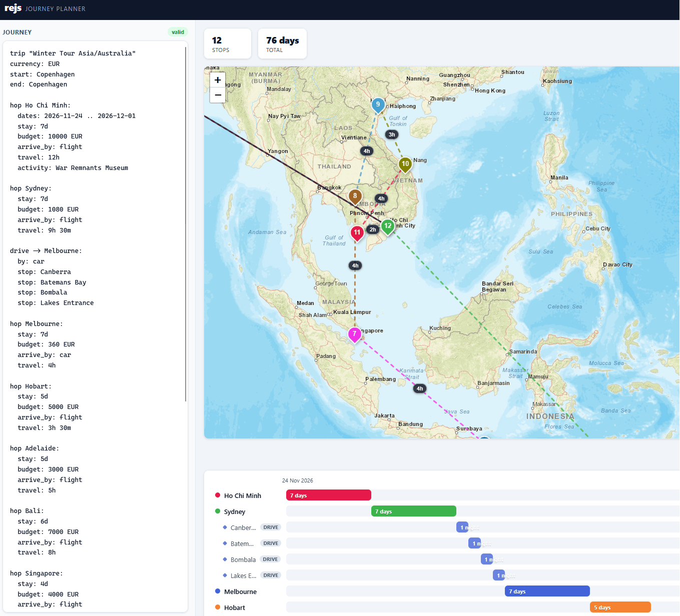680x616 pixels.
Task: Click the 'hop Adelaide:' line
Action: pos(35,448)
